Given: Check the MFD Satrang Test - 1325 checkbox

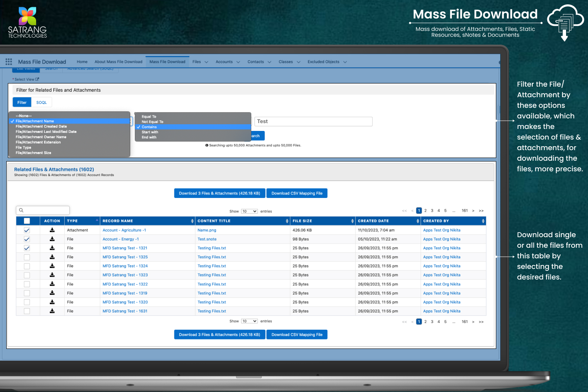Looking at the screenshot, I should 27,257.
